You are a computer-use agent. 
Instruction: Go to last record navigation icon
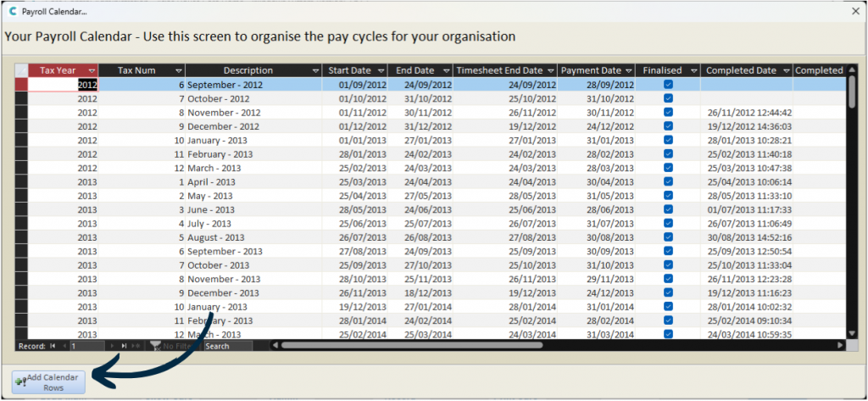click(x=124, y=346)
